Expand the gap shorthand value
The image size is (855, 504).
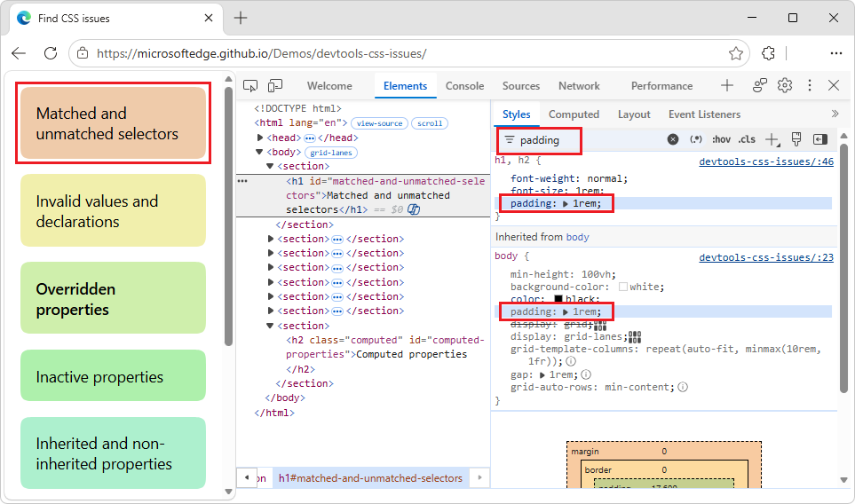pyautogui.click(x=542, y=374)
